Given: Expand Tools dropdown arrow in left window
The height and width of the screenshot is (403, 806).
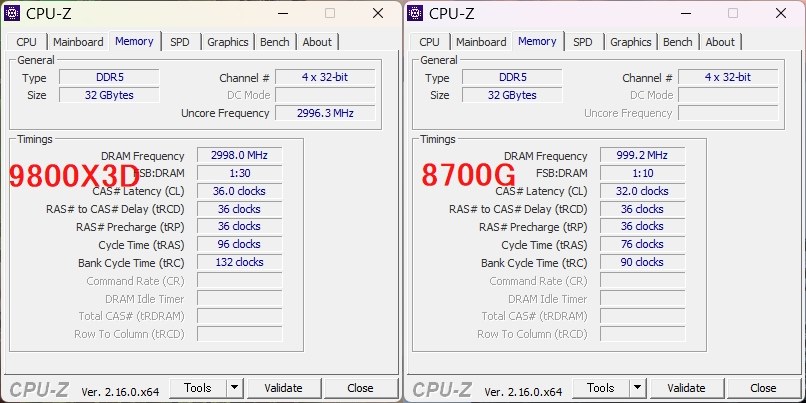Looking at the screenshot, I should [234, 388].
